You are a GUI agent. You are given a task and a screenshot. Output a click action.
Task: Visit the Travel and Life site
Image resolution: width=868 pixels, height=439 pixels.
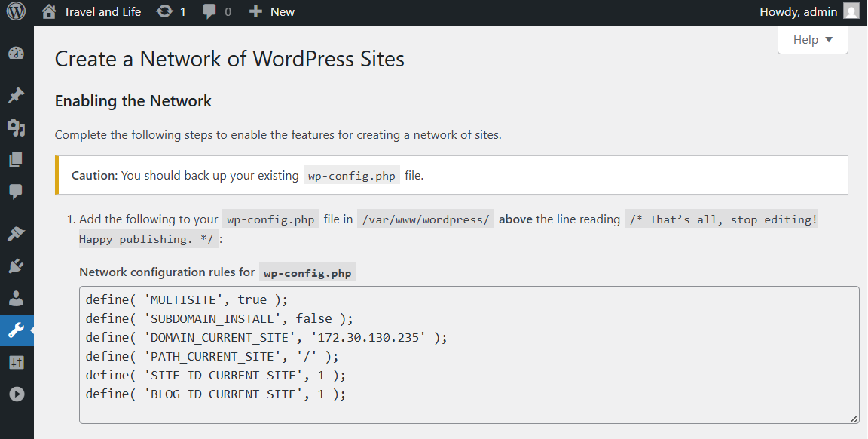92,12
